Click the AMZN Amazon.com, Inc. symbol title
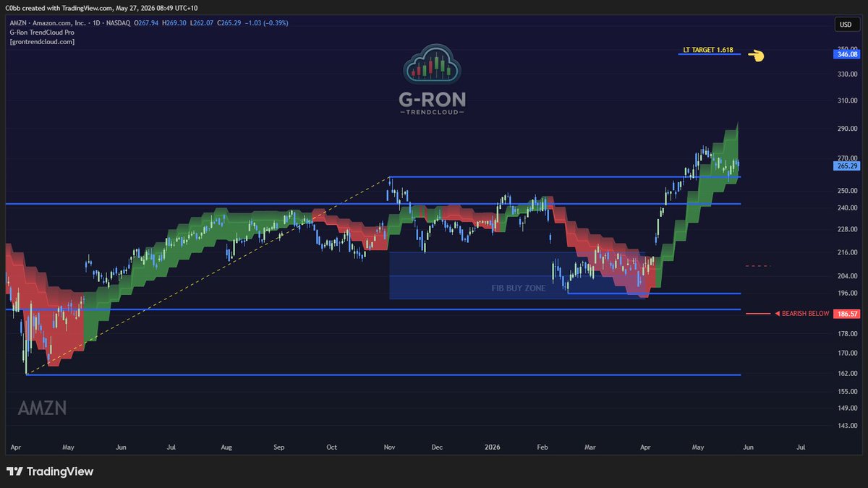This screenshot has width=868, height=488. point(49,22)
